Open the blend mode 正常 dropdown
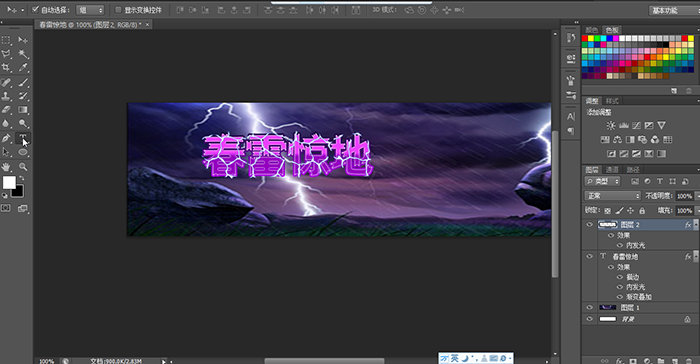The image size is (700, 364). (612, 196)
